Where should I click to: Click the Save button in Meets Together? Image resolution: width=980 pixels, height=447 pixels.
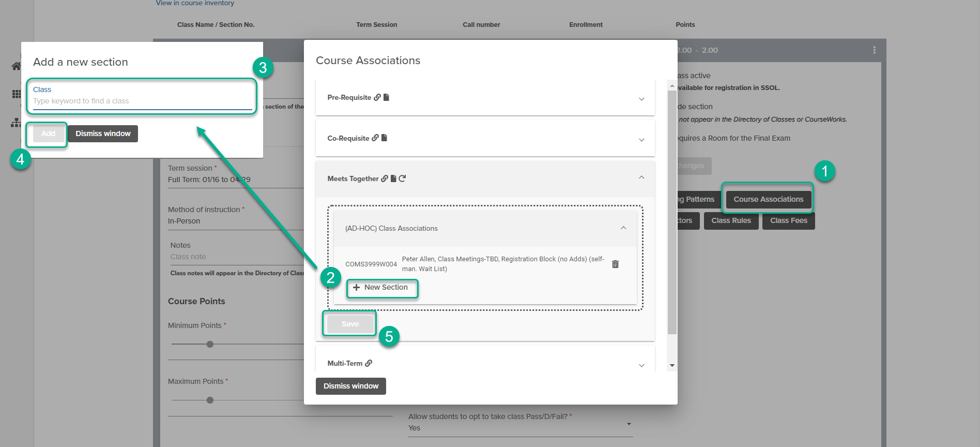[350, 324]
